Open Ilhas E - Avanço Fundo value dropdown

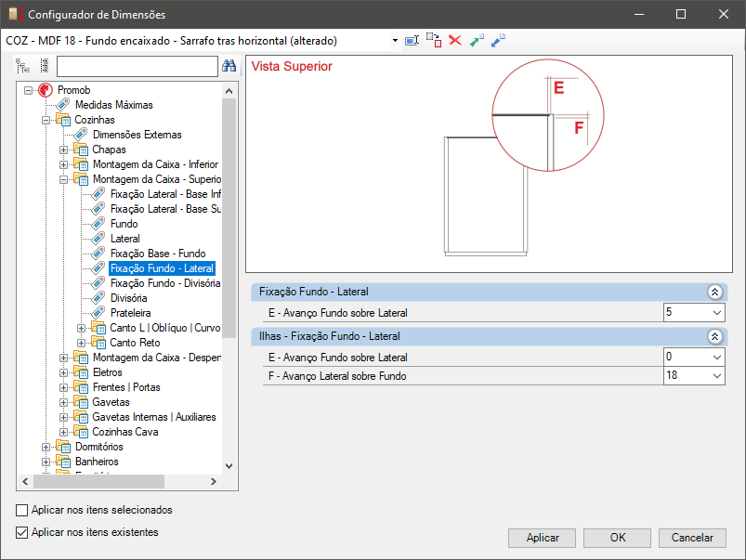tap(717, 358)
